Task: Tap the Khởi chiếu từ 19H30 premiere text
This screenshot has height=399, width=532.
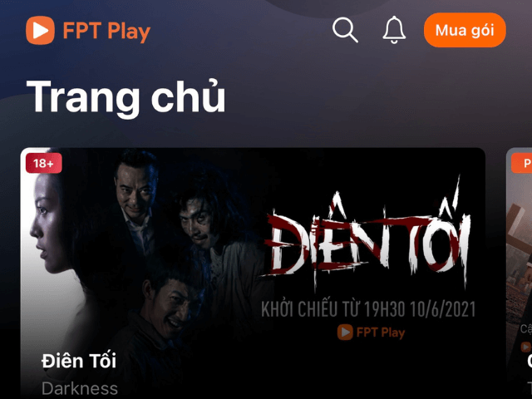Action: (x=368, y=309)
